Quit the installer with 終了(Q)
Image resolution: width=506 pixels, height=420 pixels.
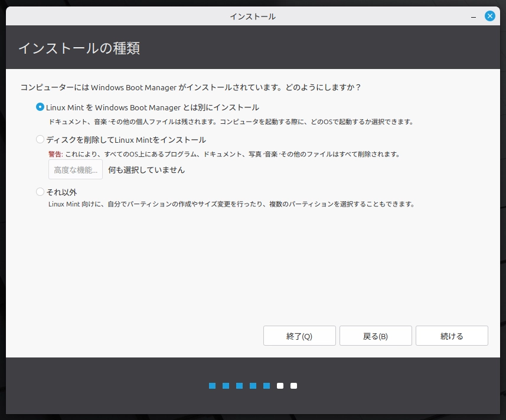click(299, 336)
